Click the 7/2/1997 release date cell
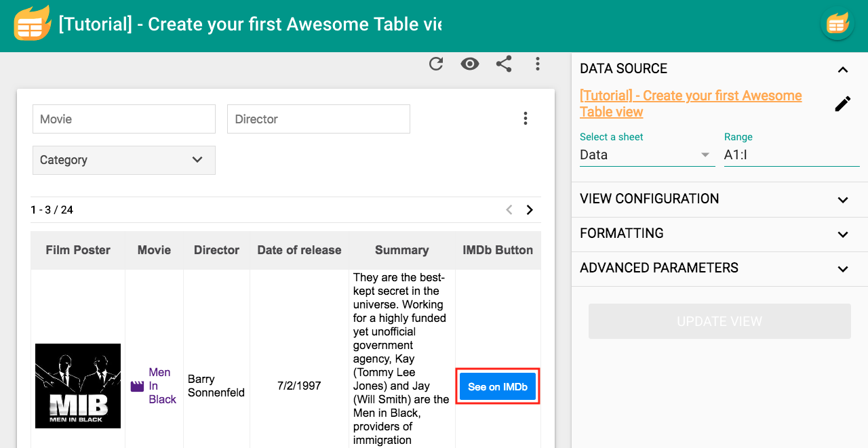This screenshot has width=868, height=448. click(299, 386)
